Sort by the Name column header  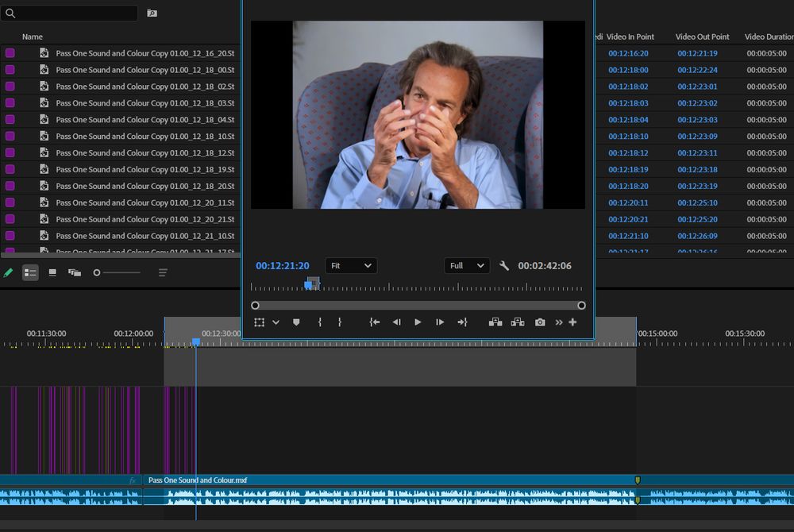[33, 37]
